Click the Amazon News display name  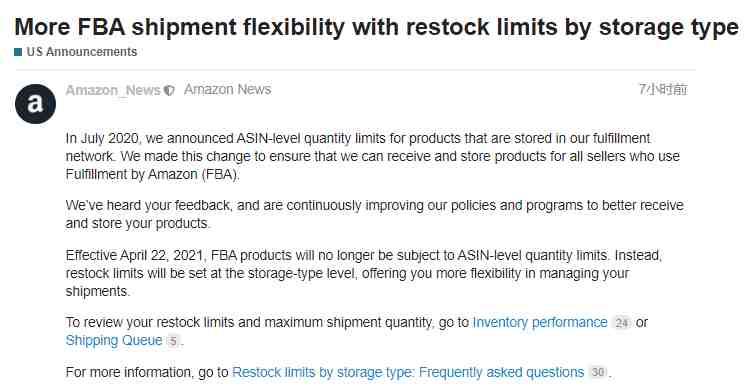point(228,89)
